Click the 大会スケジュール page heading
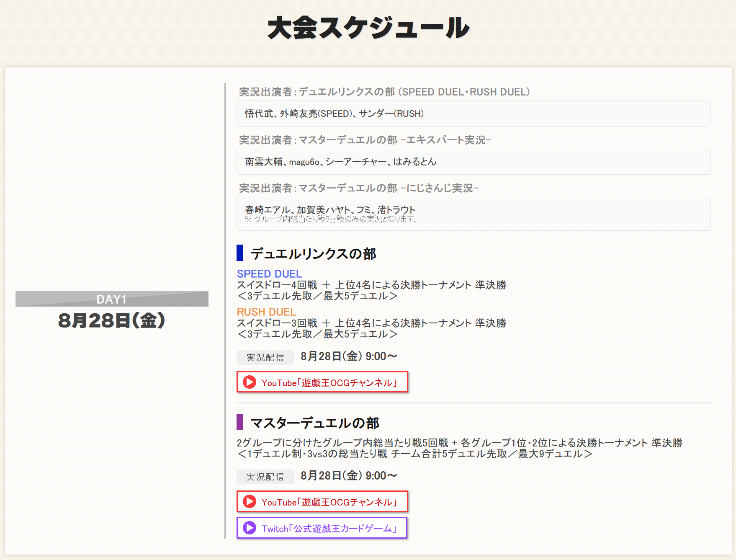The image size is (736, 560). click(x=368, y=28)
